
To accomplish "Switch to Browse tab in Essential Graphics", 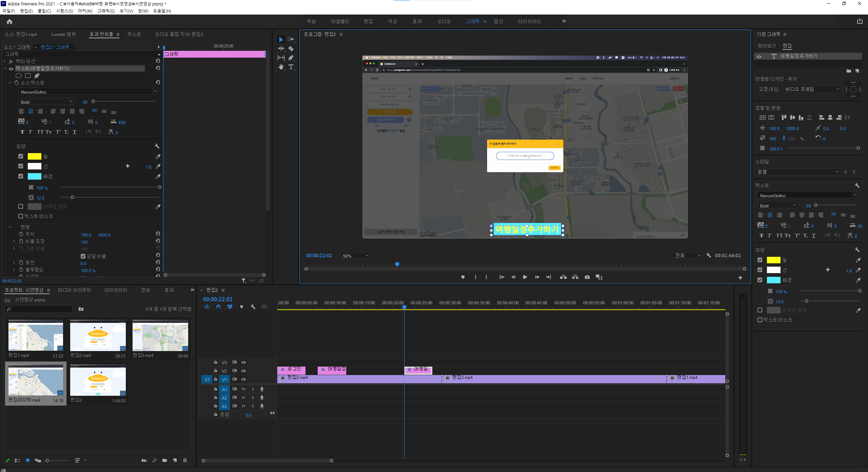I will (766, 46).
